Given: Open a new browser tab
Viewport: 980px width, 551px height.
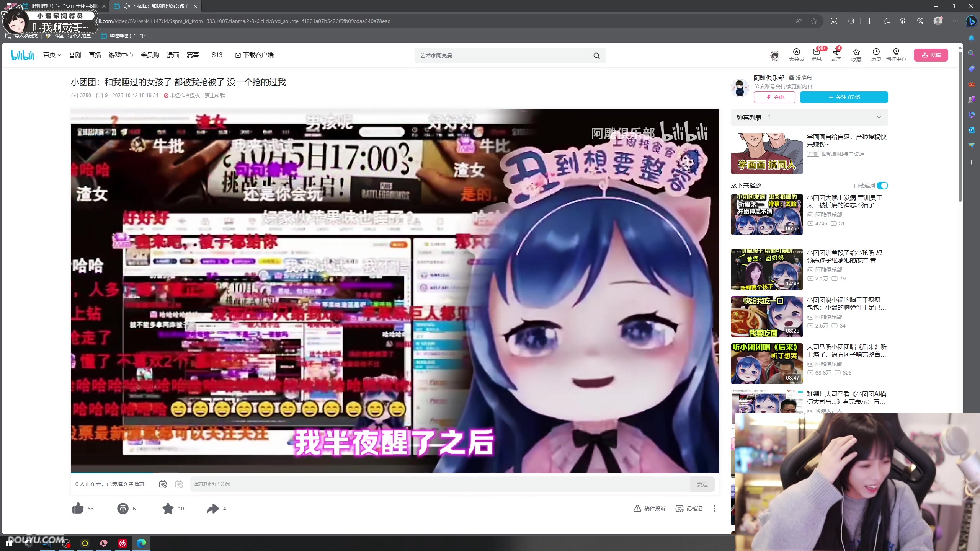Looking at the screenshot, I should click(208, 6).
